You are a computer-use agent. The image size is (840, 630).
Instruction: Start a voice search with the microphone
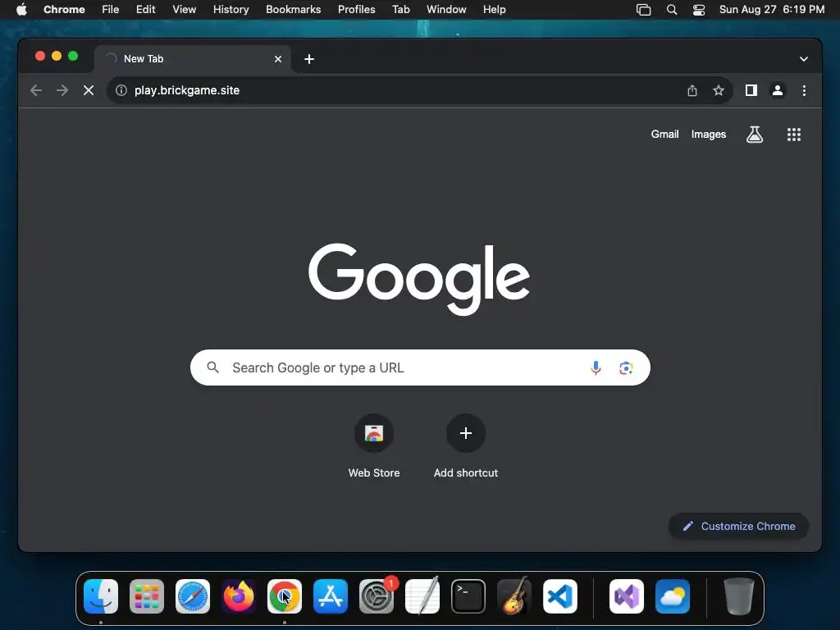(596, 368)
